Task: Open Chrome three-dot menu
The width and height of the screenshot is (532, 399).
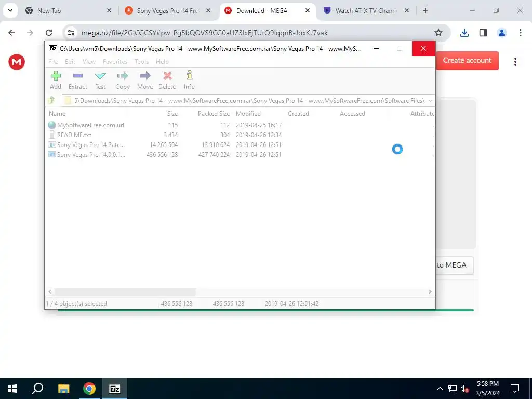Action: coord(520,33)
